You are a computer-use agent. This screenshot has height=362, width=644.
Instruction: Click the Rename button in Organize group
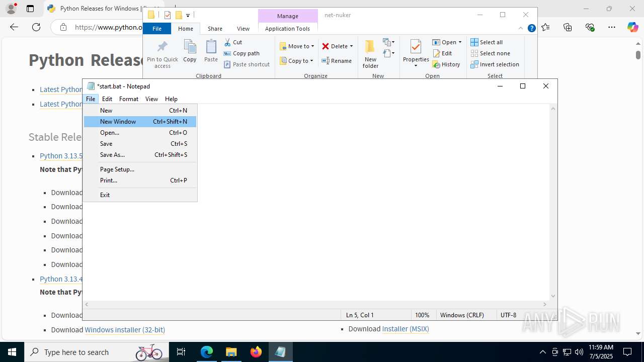tap(337, 61)
